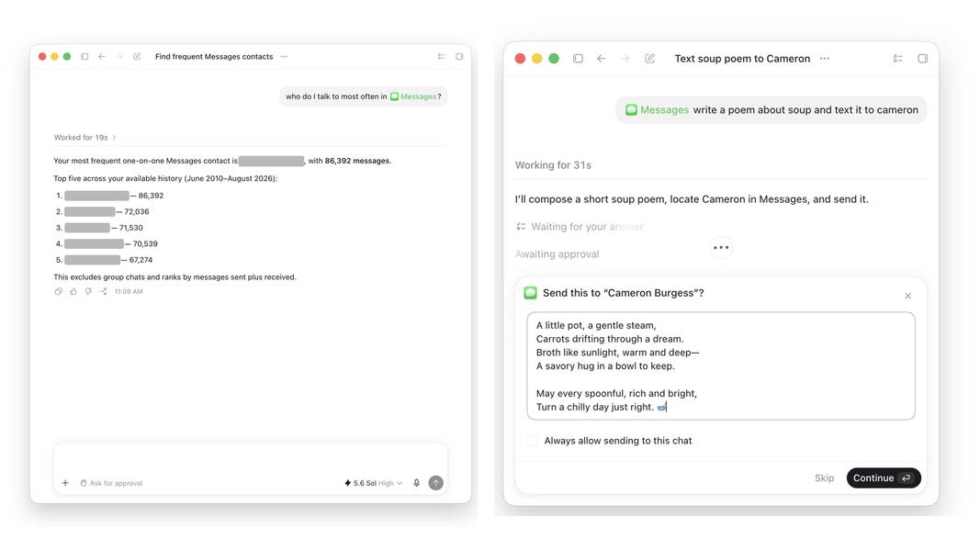980x551 pixels.
Task: Thumbs up icon under the Messages contact answer
Action: point(73,291)
